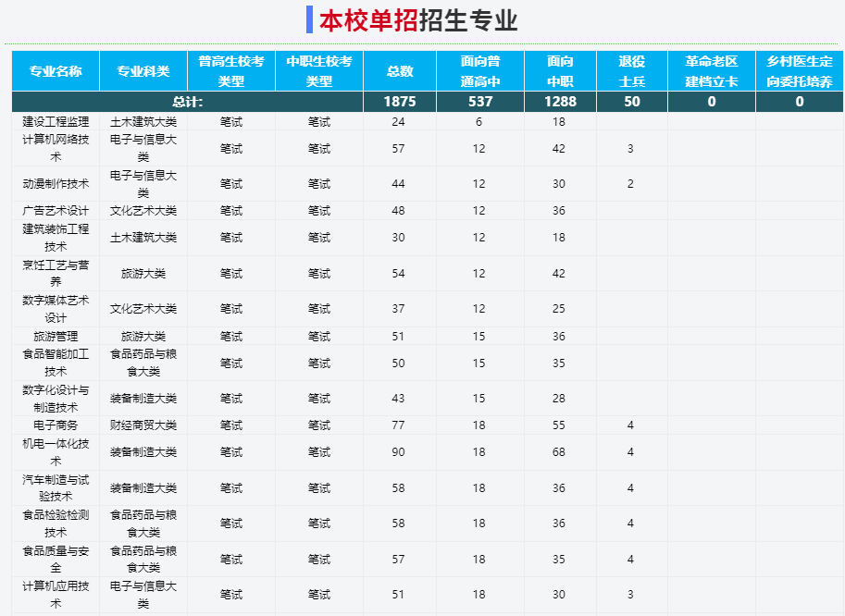The width and height of the screenshot is (845, 616).
Task: Click 文化艺术大类 in the 广告艺术设计 row
Action: (143, 211)
